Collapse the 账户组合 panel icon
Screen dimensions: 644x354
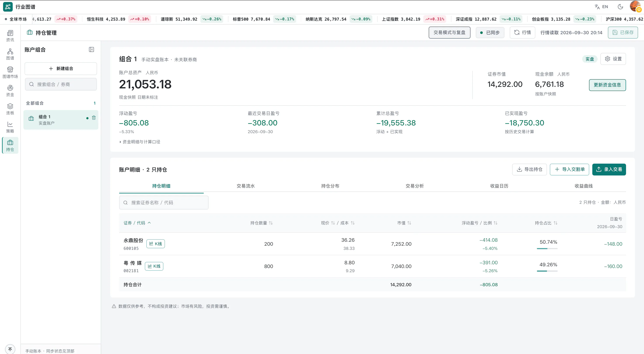[92, 50]
